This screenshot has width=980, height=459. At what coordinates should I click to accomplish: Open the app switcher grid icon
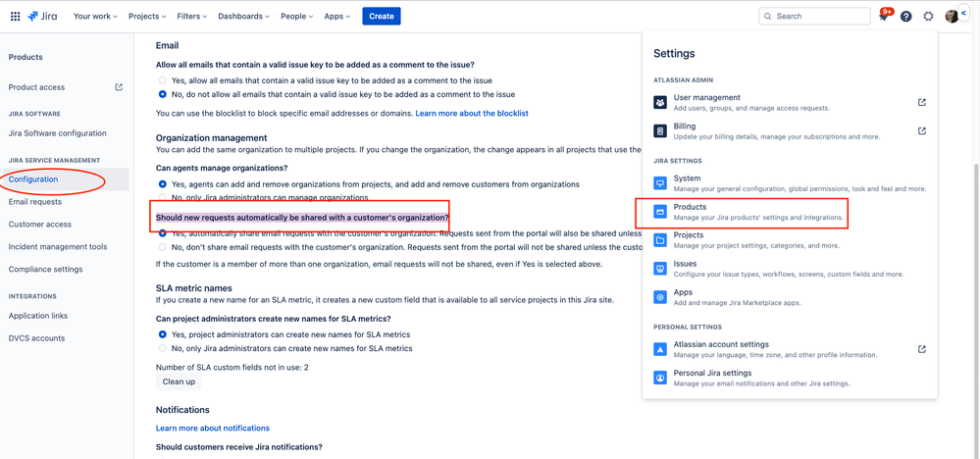pyautogui.click(x=15, y=17)
